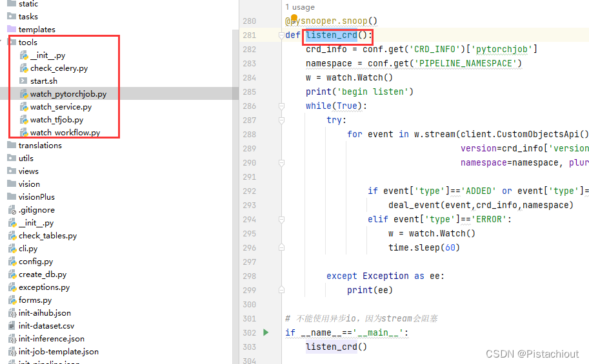Screen dimensions: 589x364
Task: Click the start.sh shell script icon
Action: point(24,81)
